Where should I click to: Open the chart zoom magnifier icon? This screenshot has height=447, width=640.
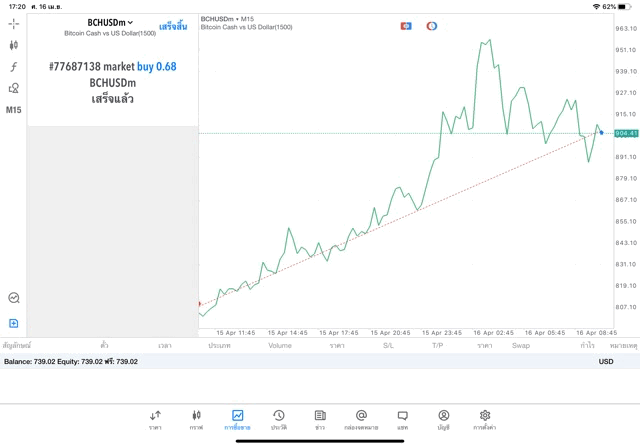14,298
